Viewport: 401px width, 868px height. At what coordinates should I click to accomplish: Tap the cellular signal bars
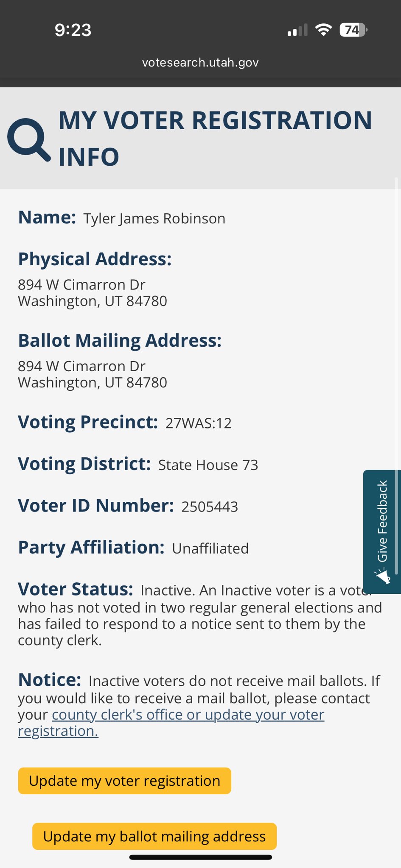coord(297,31)
